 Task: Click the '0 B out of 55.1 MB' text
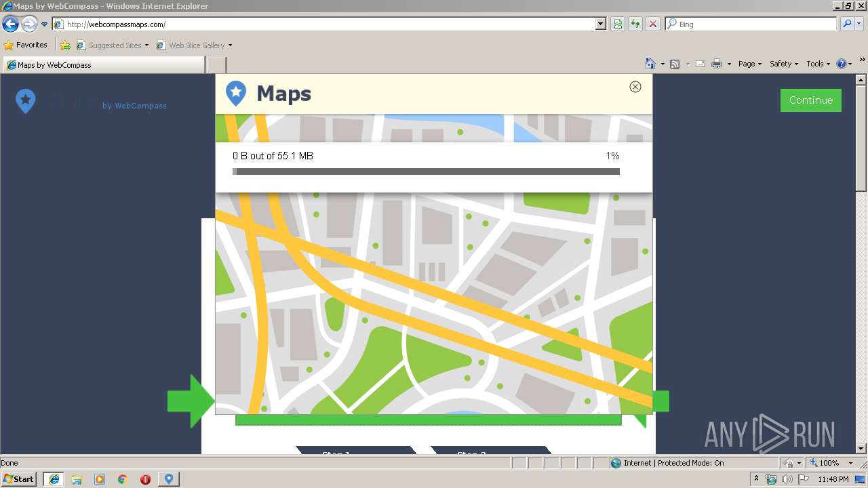tap(273, 156)
